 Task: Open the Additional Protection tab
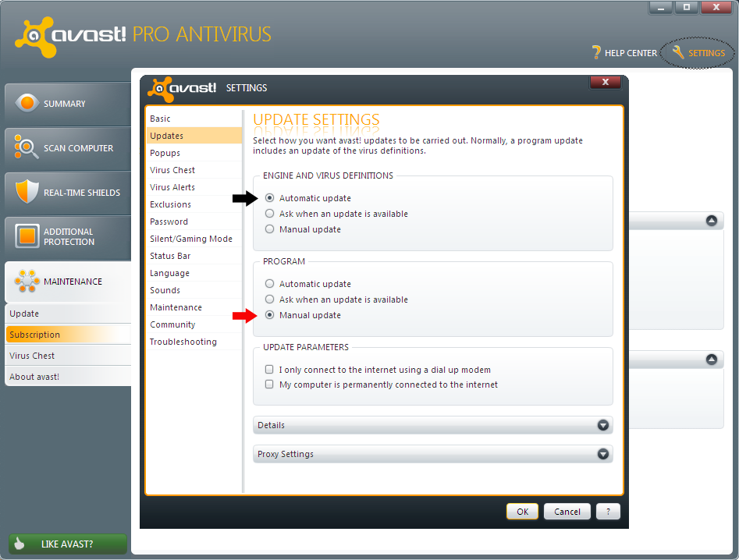[68, 237]
